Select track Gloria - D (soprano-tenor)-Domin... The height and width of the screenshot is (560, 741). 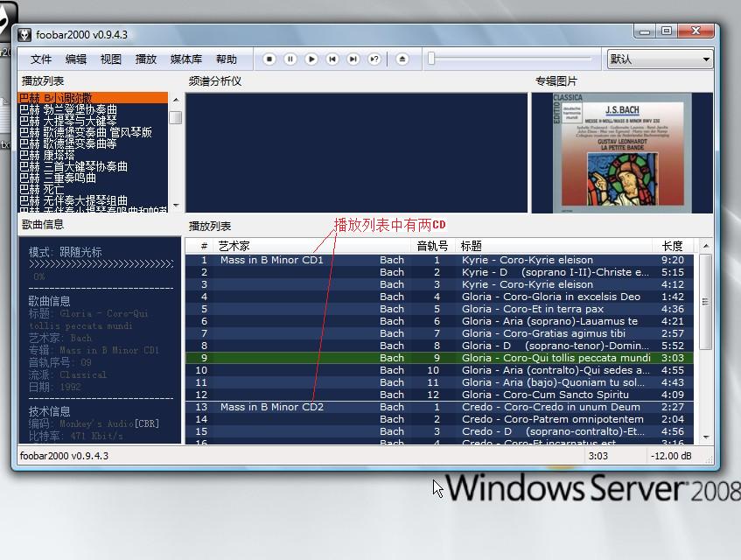(439, 346)
